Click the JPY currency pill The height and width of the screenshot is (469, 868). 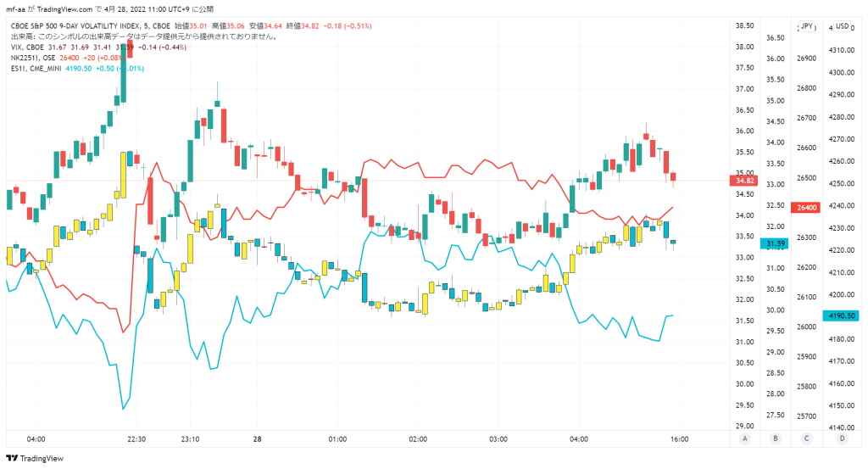pos(807,26)
